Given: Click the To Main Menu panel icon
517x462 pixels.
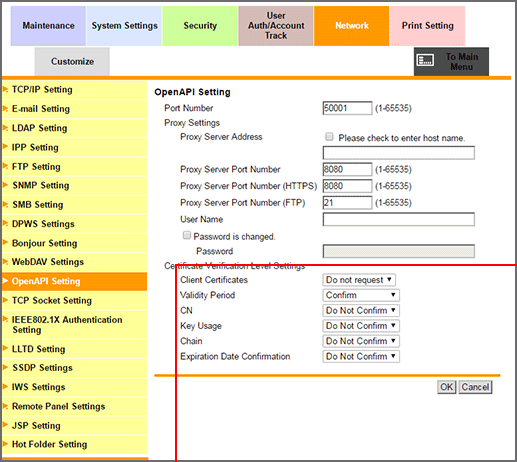Looking at the screenshot, I should [426, 60].
